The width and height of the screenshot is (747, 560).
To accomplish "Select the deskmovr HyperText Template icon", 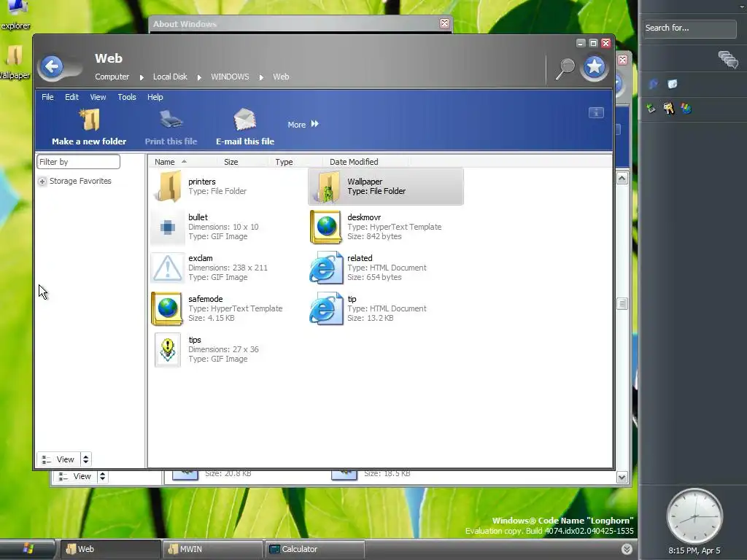I will 326,227.
